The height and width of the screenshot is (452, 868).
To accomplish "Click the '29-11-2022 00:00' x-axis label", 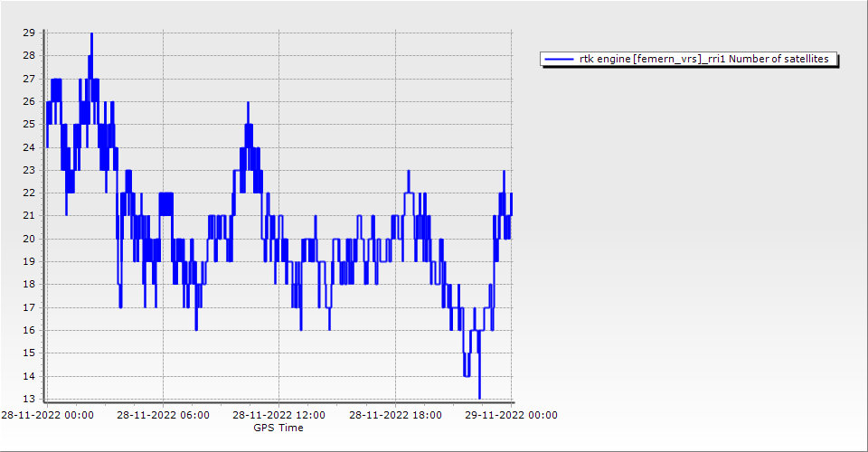I will (x=511, y=416).
